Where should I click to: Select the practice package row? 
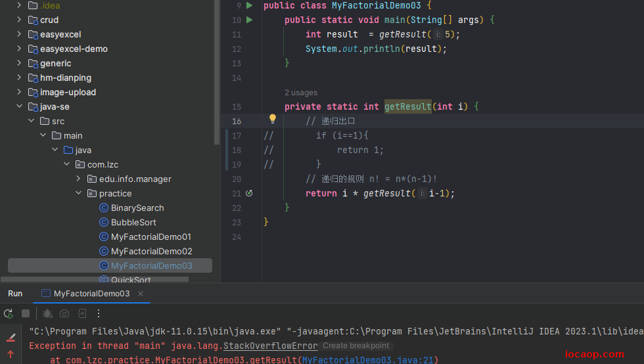click(109, 193)
